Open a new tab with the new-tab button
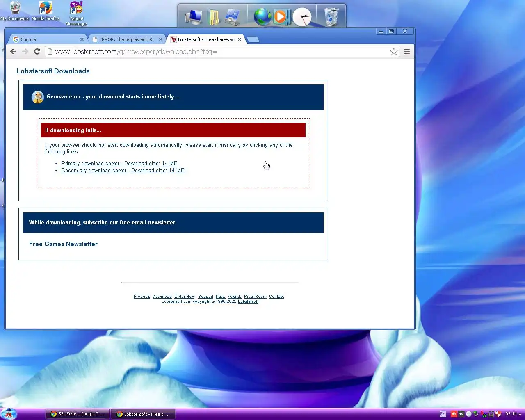Viewport: 525px width, 420px height. [x=253, y=39]
